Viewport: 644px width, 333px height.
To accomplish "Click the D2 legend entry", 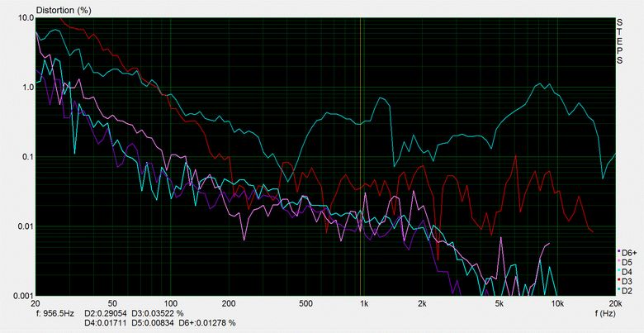I will click(625, 291).
